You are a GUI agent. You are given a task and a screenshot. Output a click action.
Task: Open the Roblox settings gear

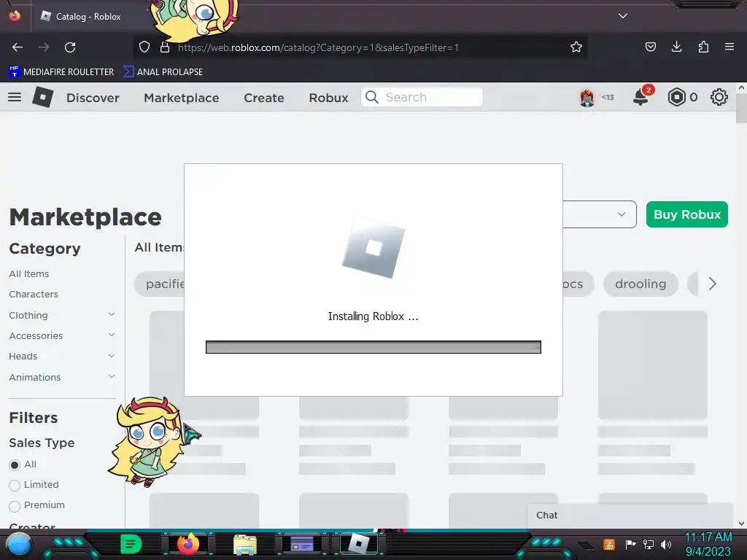pos(719,97)
